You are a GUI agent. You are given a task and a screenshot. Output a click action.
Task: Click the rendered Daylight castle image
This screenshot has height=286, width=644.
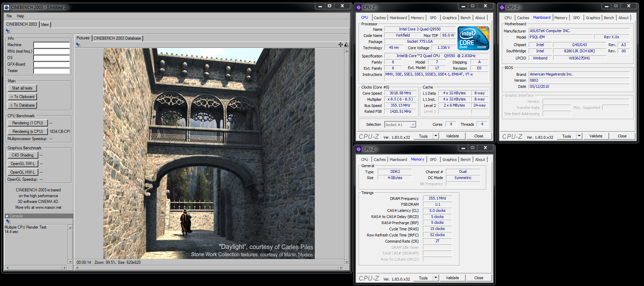pyautogui.click(x=209, y=153)
